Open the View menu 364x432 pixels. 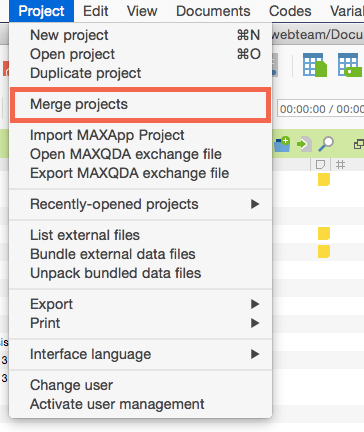pyautogui.click(x=142, y=11)
